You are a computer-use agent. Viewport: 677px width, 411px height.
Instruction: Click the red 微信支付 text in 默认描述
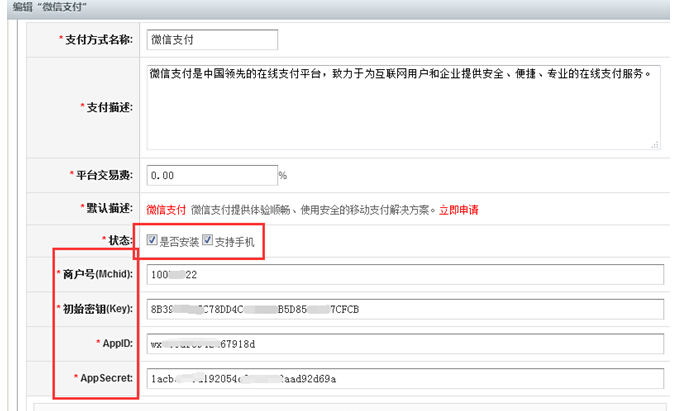coord(166,210)
